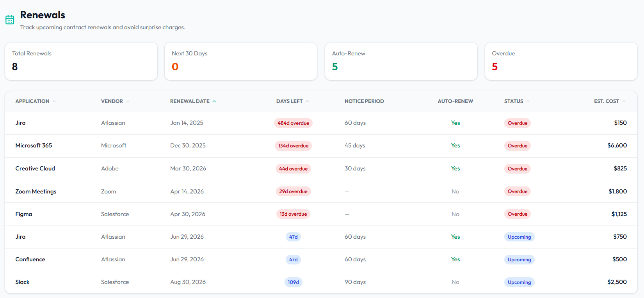Sort by the Est. Cost column header

pos(610,101)
